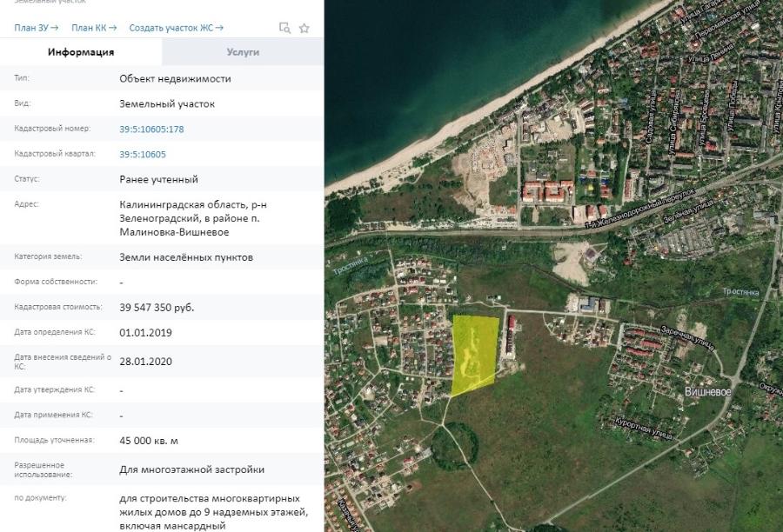This screenshot has width=783, height=532.
Task: Open the План ЗУ link
Action: coord(36,28)
